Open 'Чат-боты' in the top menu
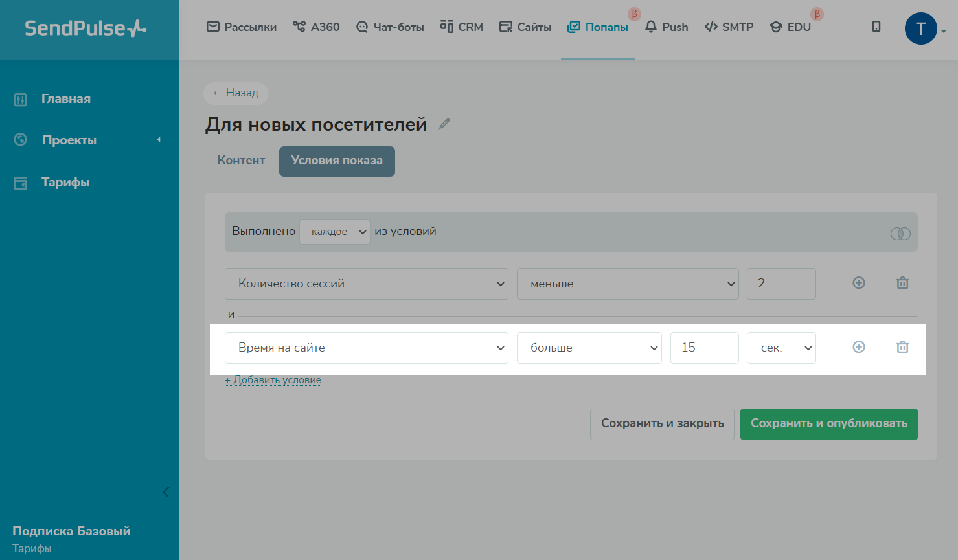This screenshot has height=560, width=958. point(390,27)
